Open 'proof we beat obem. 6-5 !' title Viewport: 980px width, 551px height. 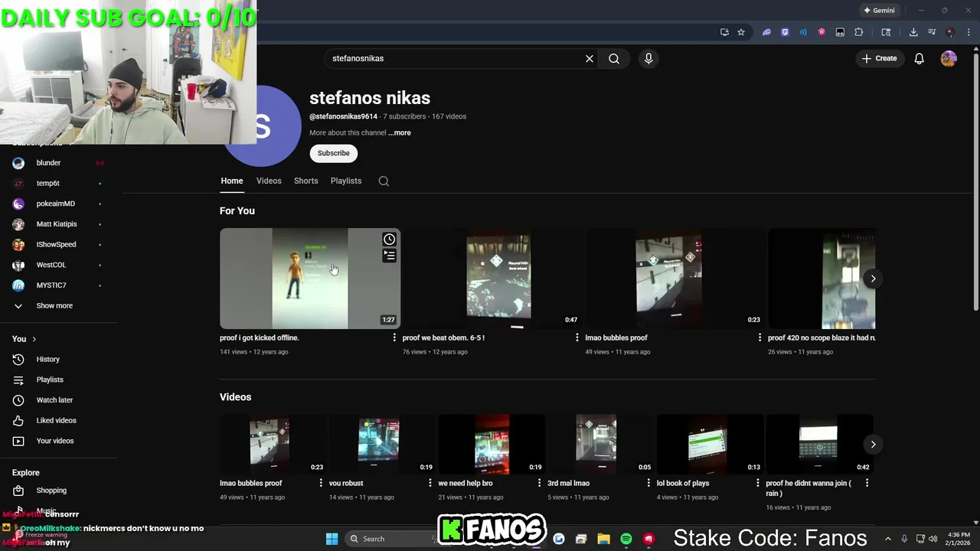point(443,337)
